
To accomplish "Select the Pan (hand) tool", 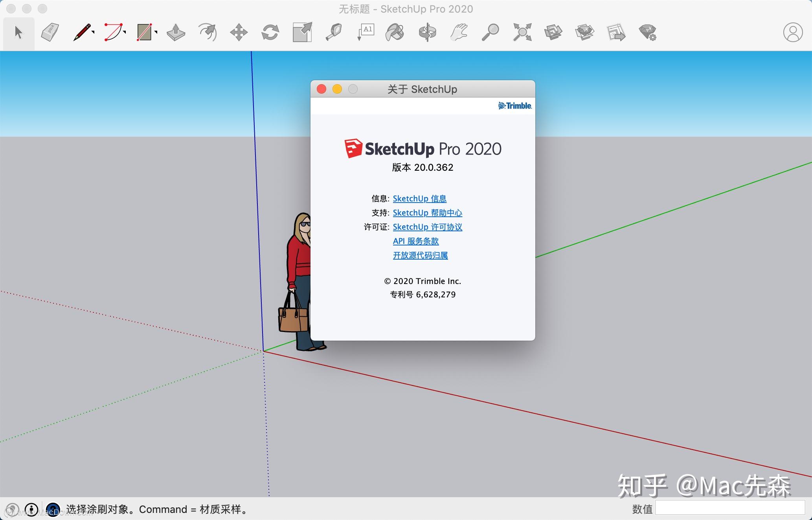I will 459,32.
